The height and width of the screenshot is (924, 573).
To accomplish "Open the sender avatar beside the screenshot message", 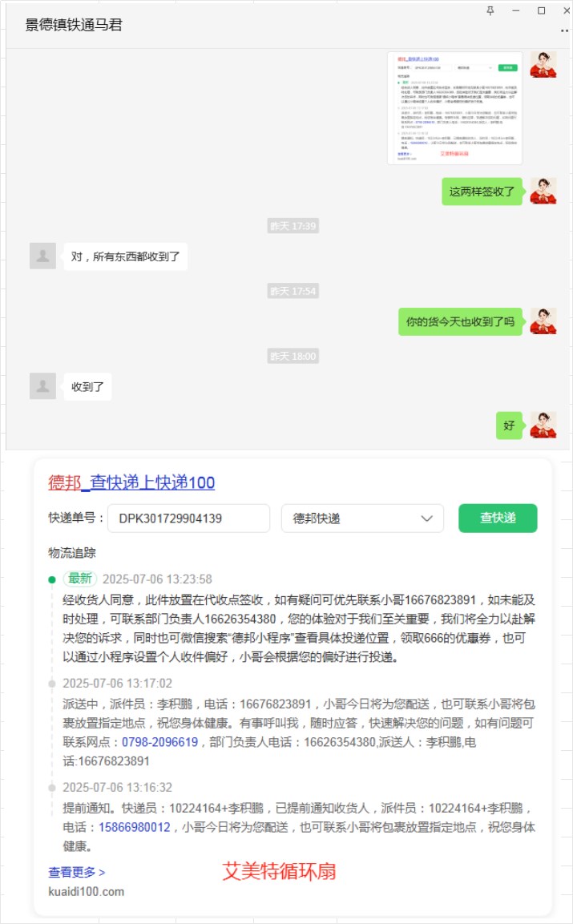I will click(x=543, y=64).
